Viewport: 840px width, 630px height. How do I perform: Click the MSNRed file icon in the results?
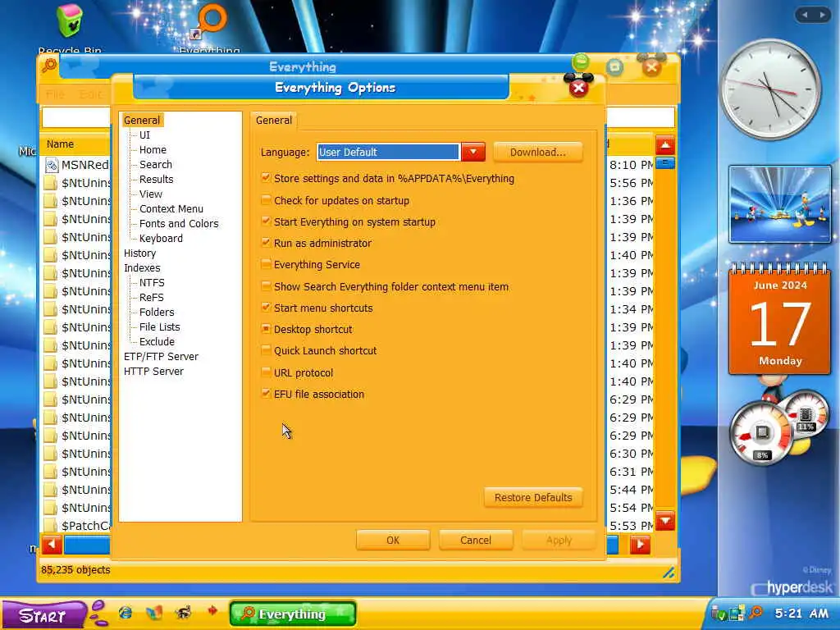click(52, 165)
